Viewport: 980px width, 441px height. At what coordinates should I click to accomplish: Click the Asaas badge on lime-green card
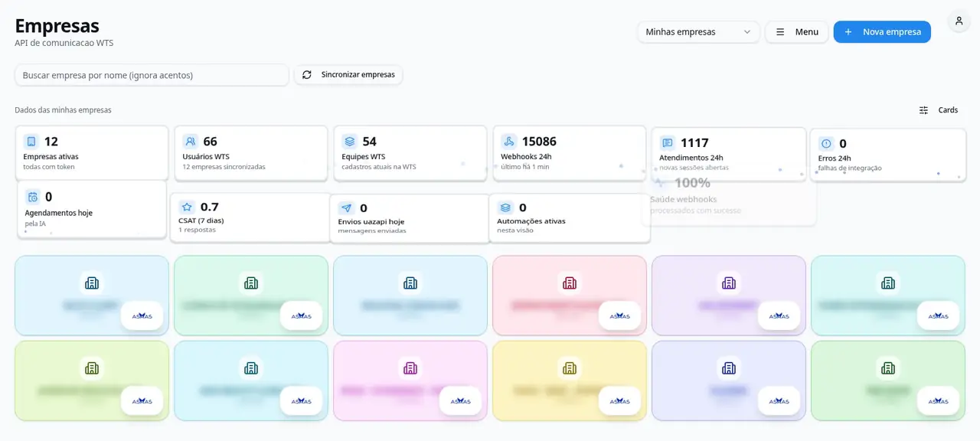point(142,401)
